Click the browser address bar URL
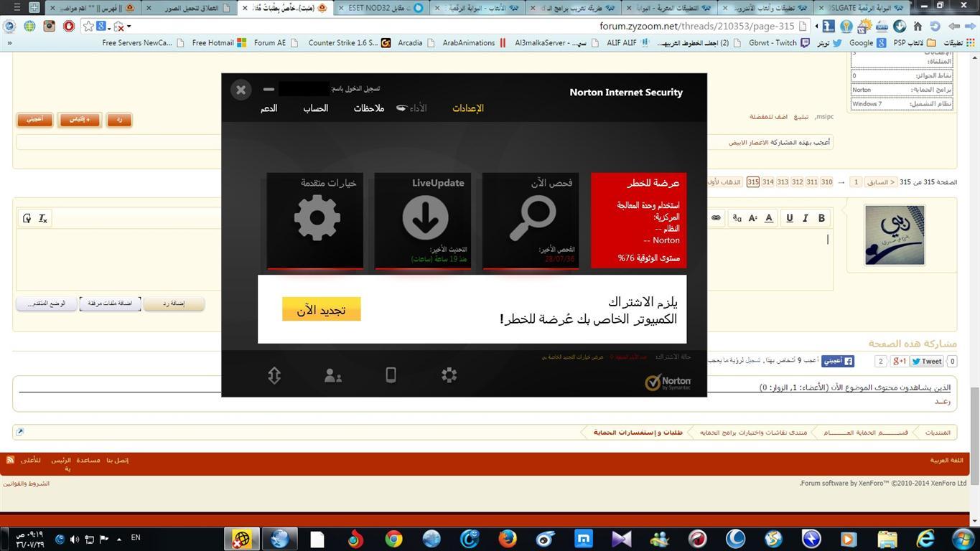Image resolution: width=980 pixels, height=551 pixels. (696, 26)
